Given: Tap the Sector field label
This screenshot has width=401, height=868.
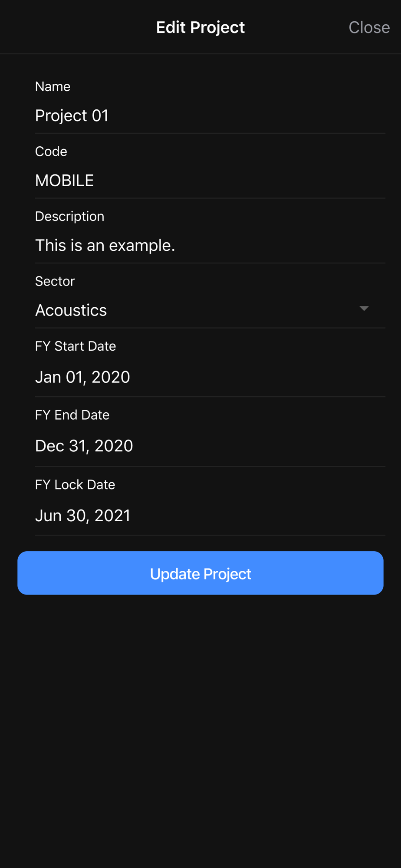Looking at the screenshot, I should [55, 281].
